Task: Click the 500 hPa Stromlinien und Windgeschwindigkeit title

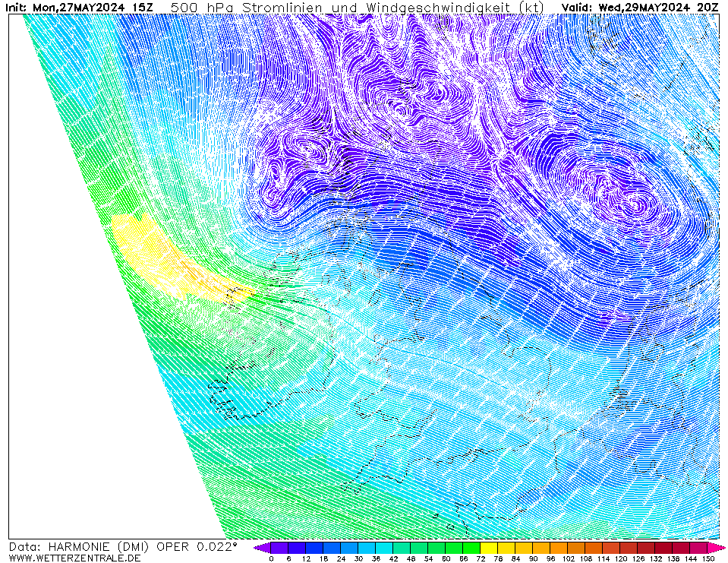Action: [x=357, y=7]
